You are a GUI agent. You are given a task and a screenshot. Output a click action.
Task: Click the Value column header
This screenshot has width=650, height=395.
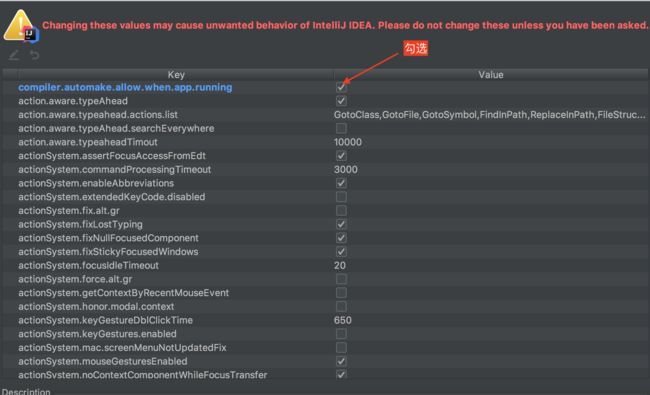(491, 75)
